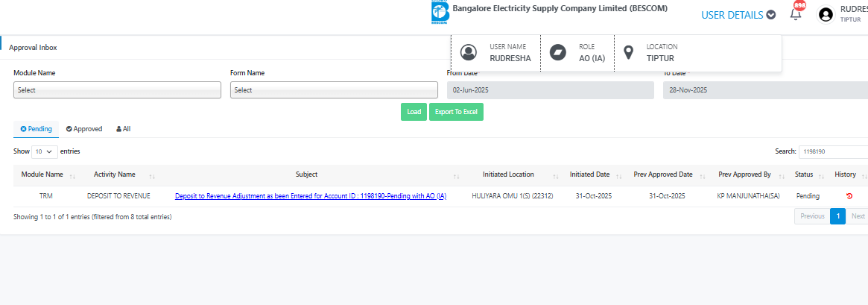Sort by Module Name column arrows
The image size is (868, 305).
72,176
